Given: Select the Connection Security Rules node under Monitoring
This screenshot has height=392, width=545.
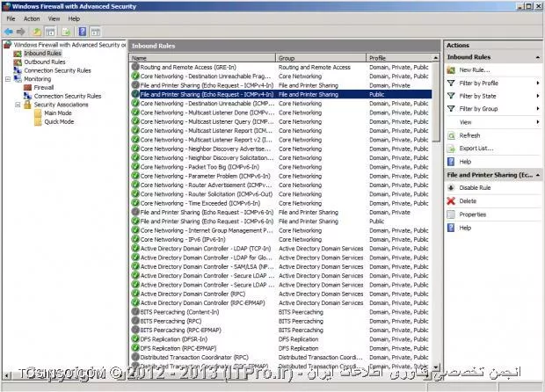Looking at the screenshot, I should pos(68,96).
